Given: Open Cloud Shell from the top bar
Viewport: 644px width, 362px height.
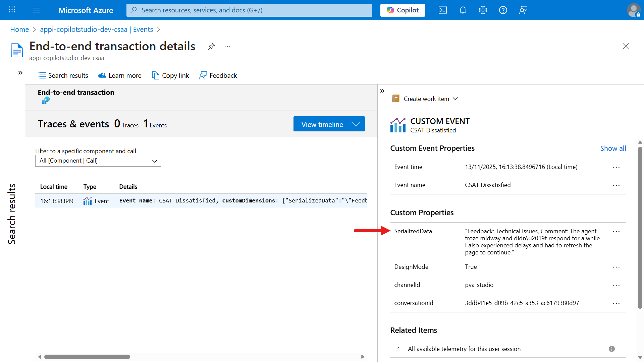Looking at the screenshot, I should click(442, 10).
